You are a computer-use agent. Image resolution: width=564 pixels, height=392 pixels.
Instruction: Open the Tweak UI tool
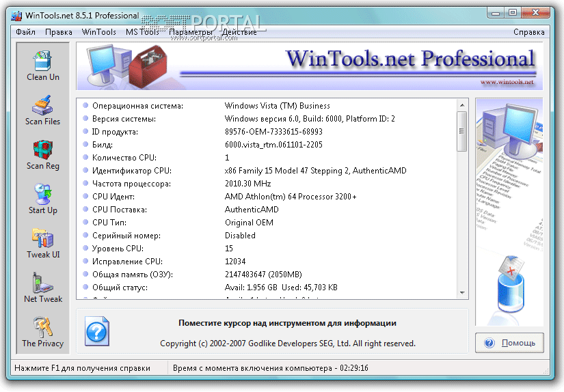43,244
